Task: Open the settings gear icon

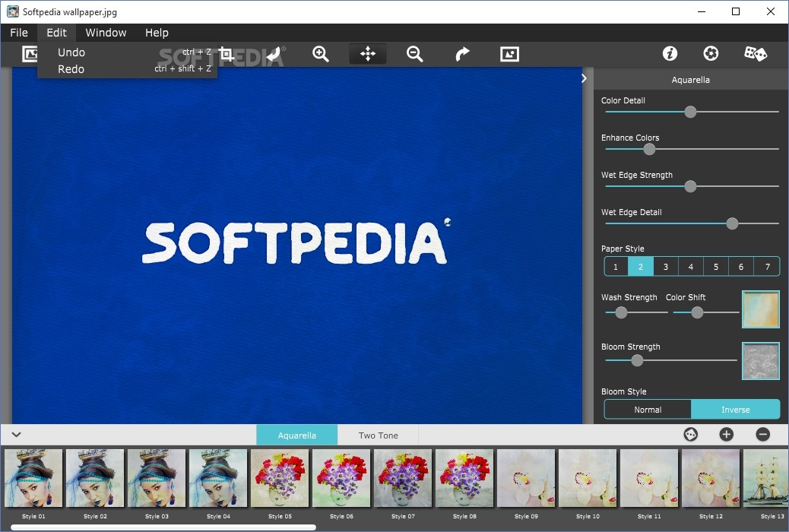Action: point(711,53)
